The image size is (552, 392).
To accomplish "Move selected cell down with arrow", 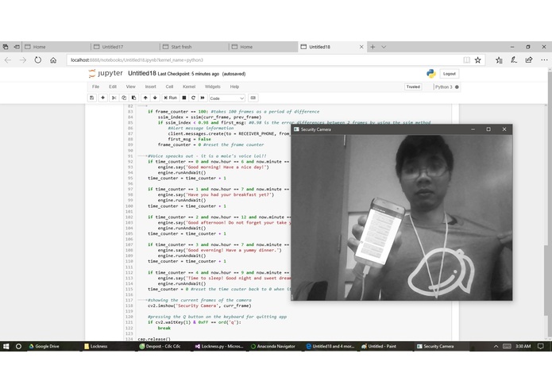I will pos(155,98).
